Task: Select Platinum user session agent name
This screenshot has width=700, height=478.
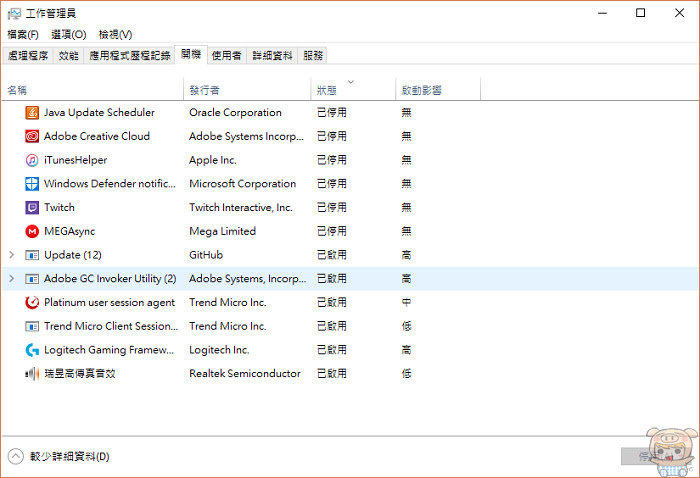Action: (x=109, y=302)
